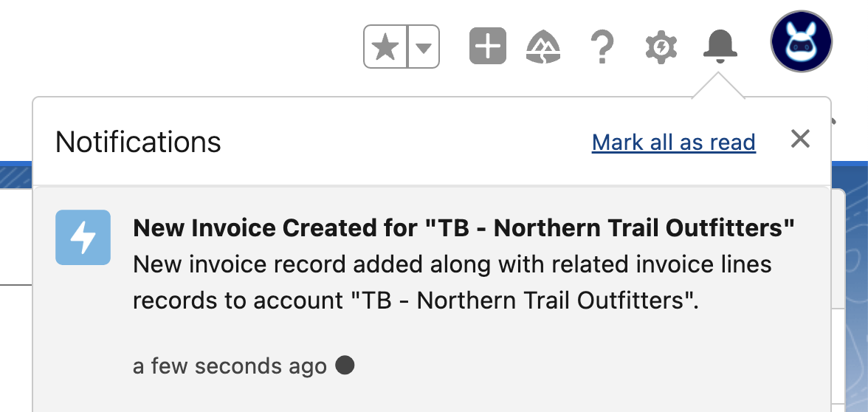Open the Trailhead guidance center icon

pyautogui.click(x=543, y=47)
